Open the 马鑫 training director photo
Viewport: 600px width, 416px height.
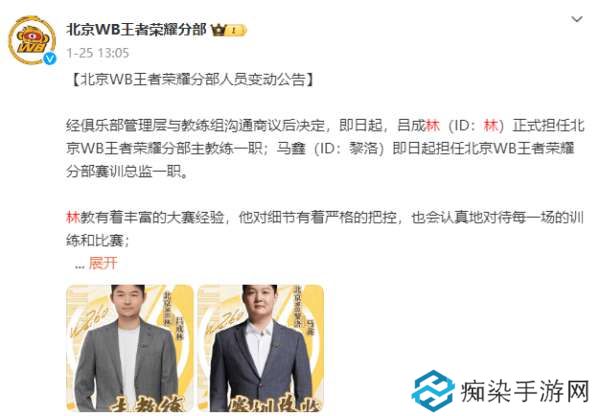pos(261,347)
